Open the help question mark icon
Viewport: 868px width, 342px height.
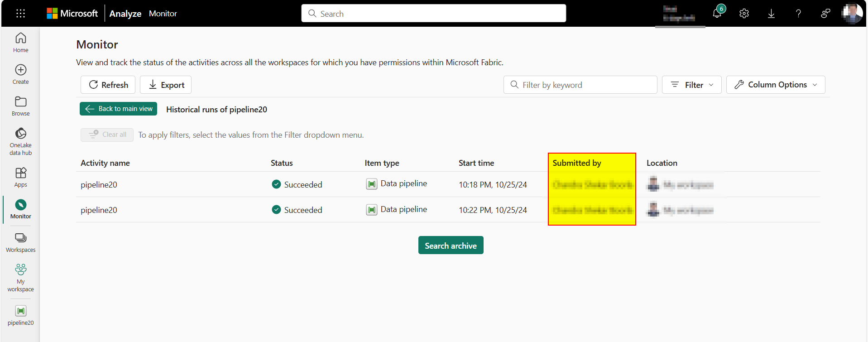point(798,14)
